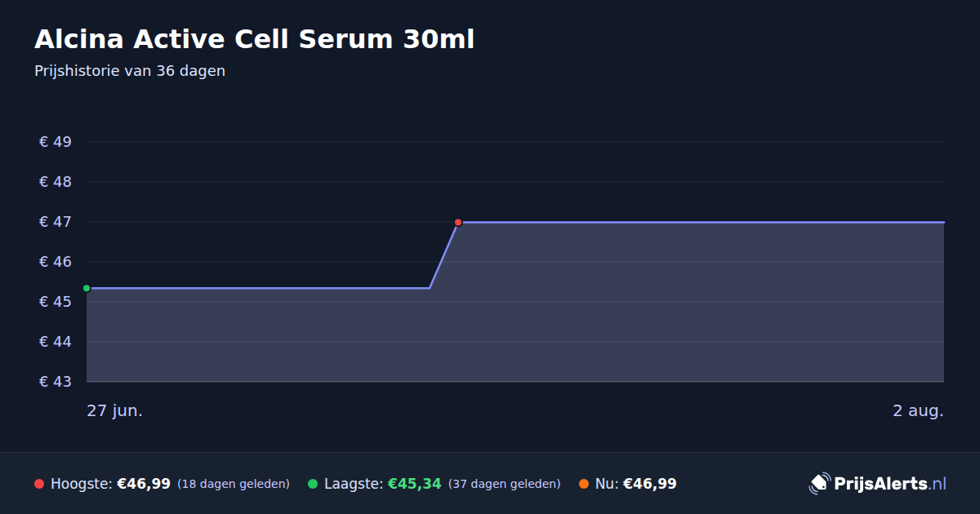This screenshot has width=980, height=514.
Task: Click the PrijsAlerts tag logo icon
Action: [x=819, y=484]
